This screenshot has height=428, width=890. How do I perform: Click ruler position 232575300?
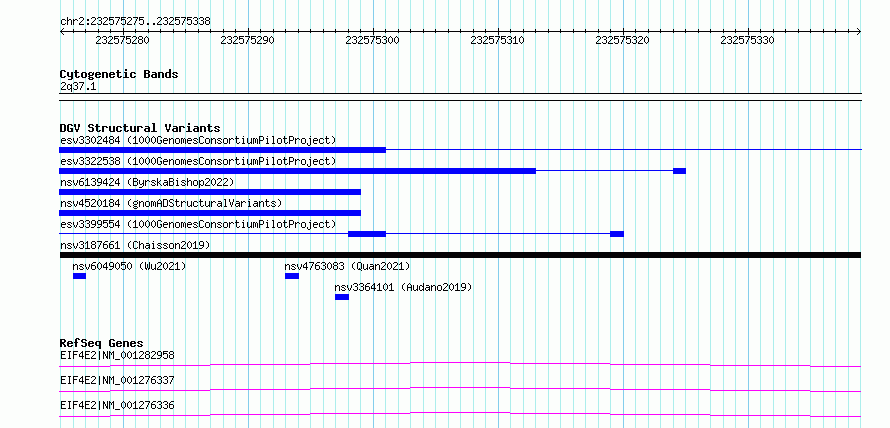(x=372, y=40)
